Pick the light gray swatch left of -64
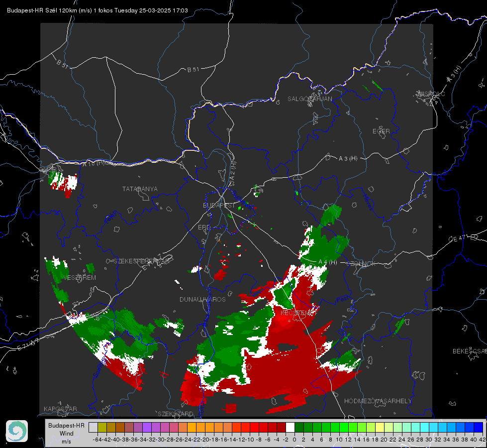This screenshot has height=448, width=487. (93, 427)
